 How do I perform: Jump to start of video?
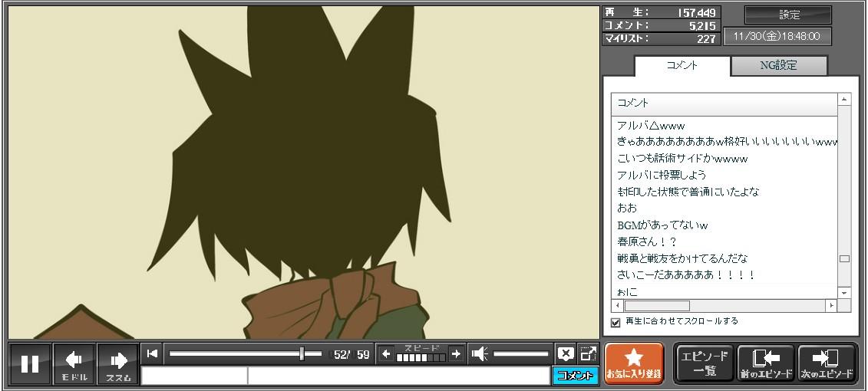(152, 353)
